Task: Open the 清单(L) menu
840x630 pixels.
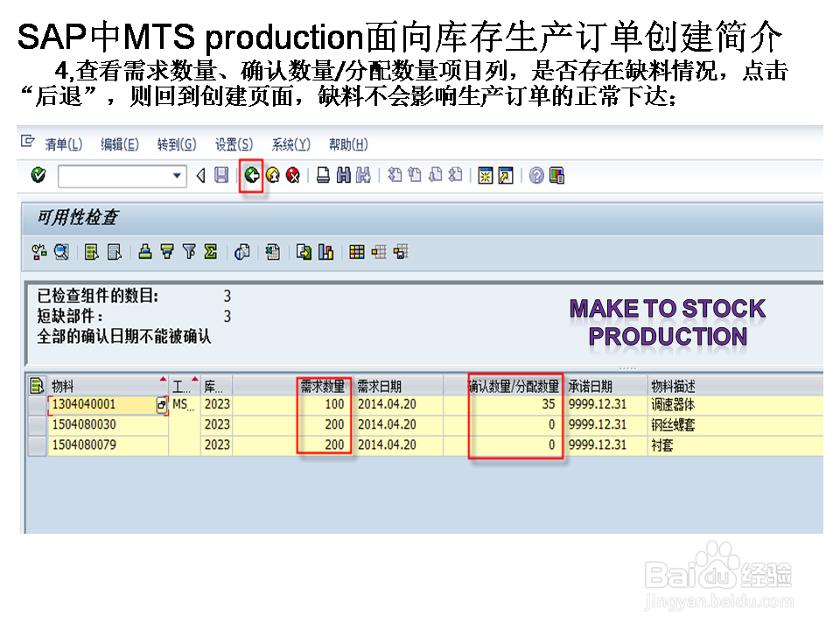Action: point(64,144)
